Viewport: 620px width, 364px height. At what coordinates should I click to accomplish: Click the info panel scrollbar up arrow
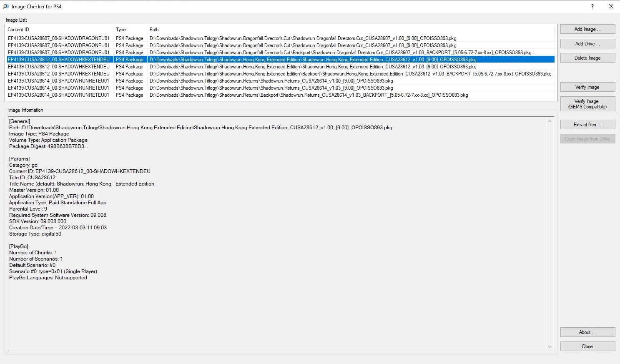point(550,121)
